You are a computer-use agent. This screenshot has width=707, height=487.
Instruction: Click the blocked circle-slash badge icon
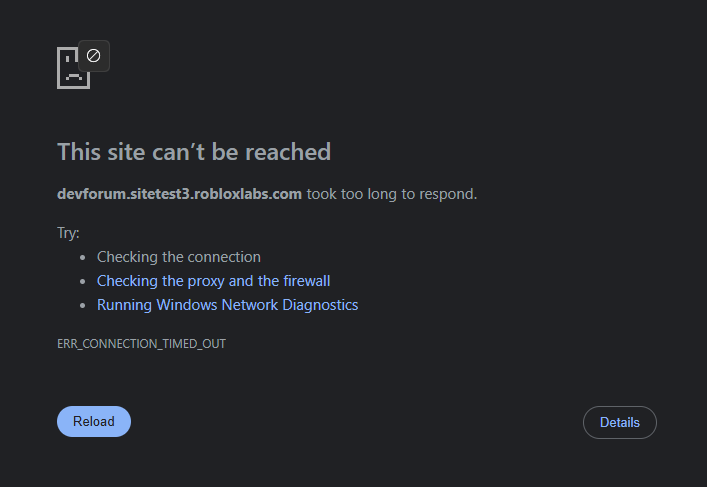[x=94, y=56]
